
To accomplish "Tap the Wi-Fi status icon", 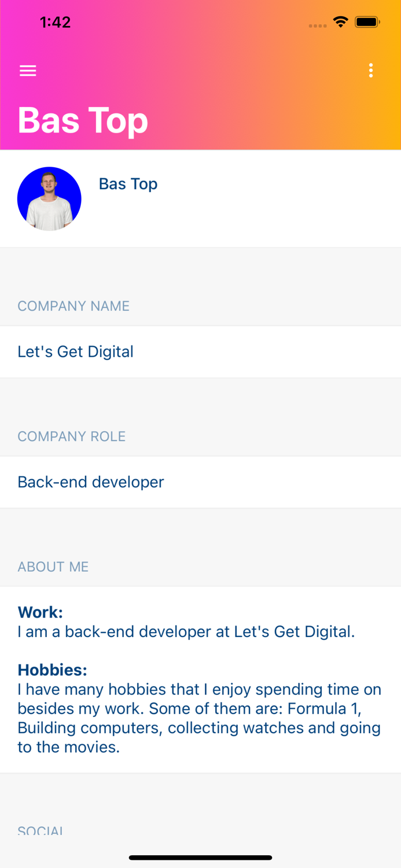I will pyautogui.click(x=340, y=23).
